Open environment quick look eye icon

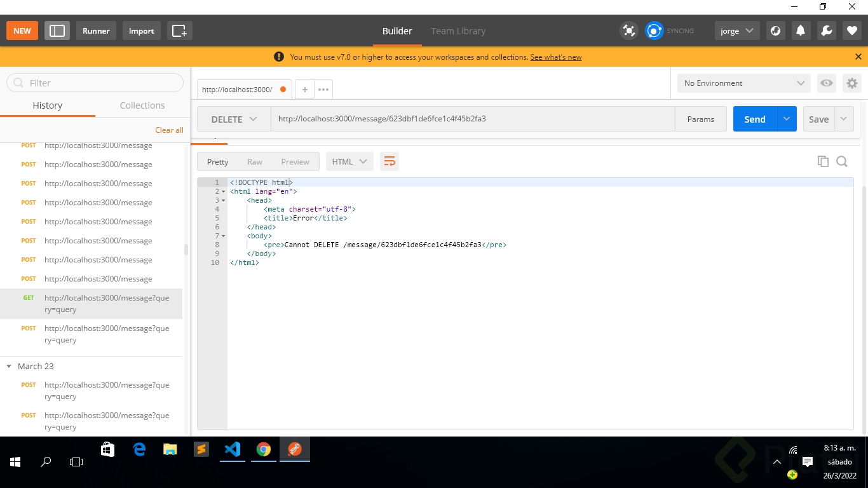point(826,83)
